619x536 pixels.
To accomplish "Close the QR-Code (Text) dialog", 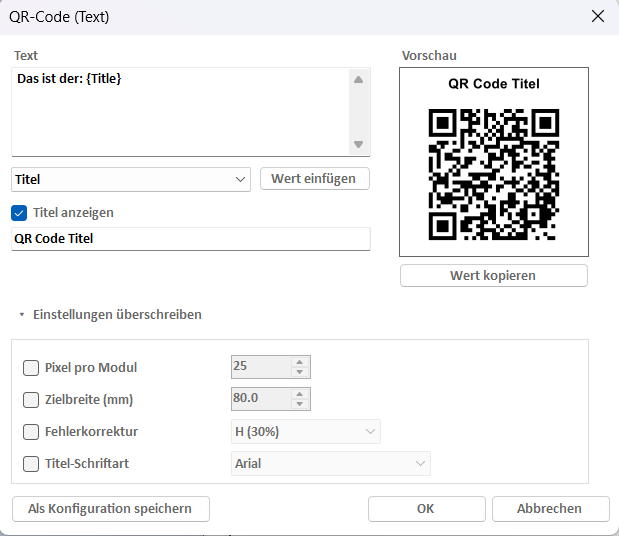I will (598, 17).
